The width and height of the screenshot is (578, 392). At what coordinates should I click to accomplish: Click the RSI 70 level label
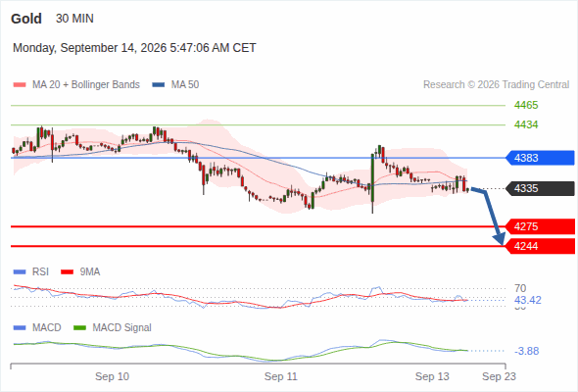coord(520,288)
